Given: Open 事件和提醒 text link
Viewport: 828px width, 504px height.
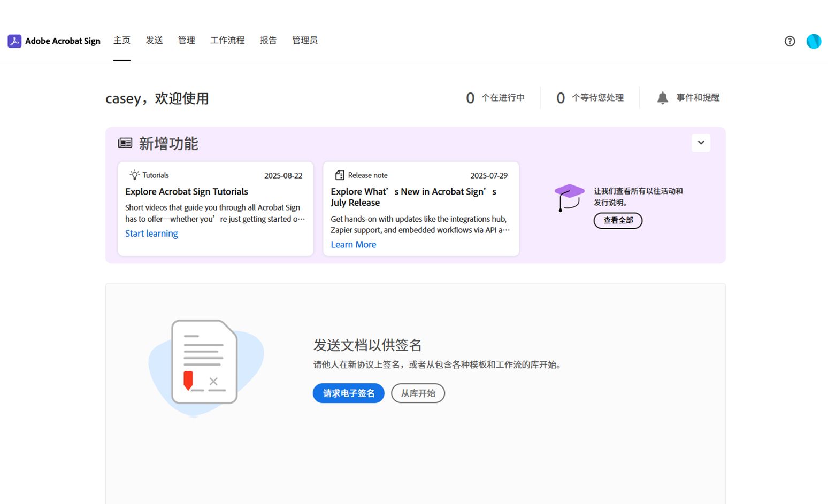Looking at the screenshot, I should click(698, 98).
